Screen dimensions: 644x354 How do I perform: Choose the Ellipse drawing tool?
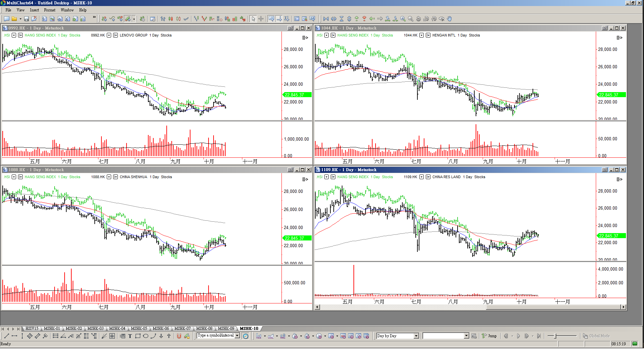(x=146, y=336)
